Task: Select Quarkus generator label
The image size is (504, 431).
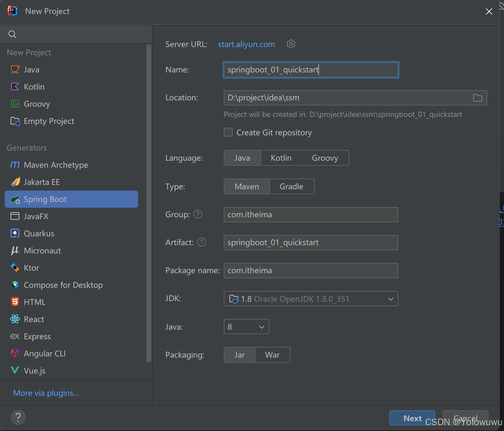Action: pyautogui.click(x=39, y=233)
